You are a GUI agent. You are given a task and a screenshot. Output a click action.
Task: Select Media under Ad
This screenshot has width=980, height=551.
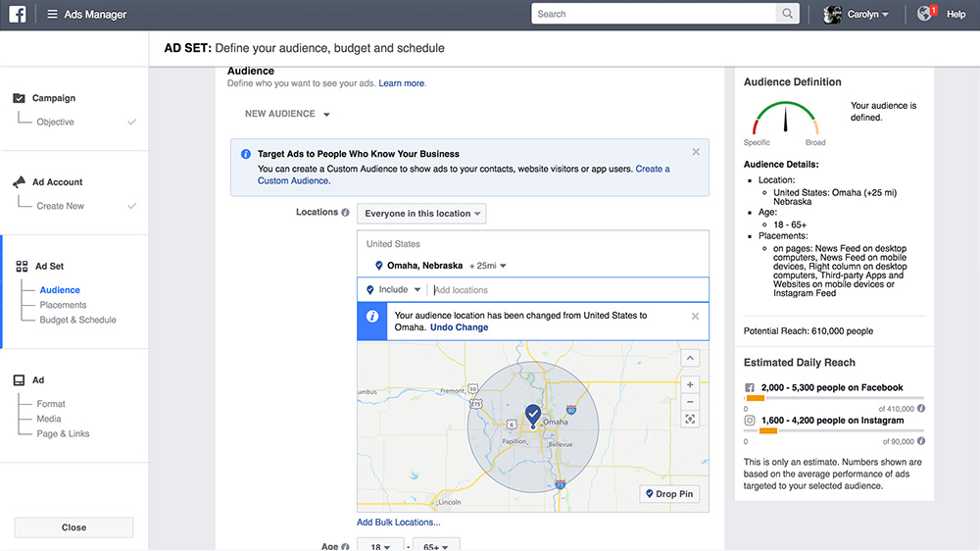point(49,419)
